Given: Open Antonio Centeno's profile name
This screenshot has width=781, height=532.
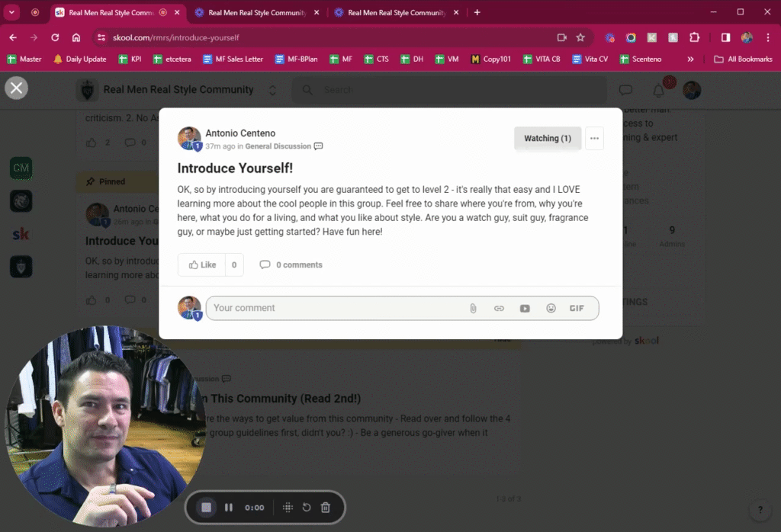Looking at the screenshot, I should pos(240,133).
